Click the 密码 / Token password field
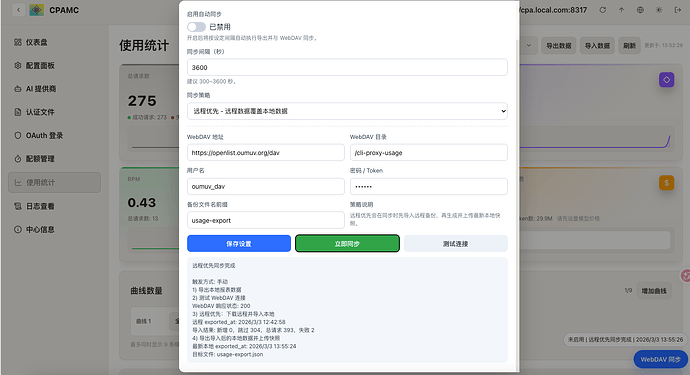This screenshot has width=690, height=375. [429, 187]
